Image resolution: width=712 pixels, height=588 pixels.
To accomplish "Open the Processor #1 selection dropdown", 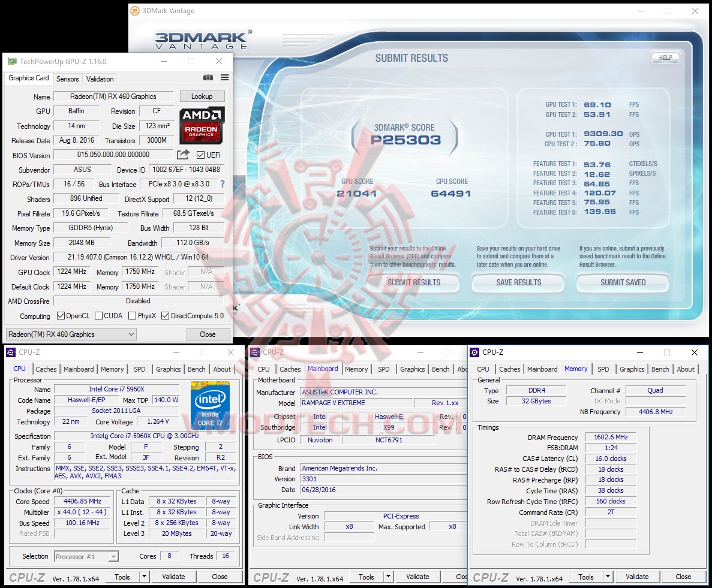I will [86, 556].
